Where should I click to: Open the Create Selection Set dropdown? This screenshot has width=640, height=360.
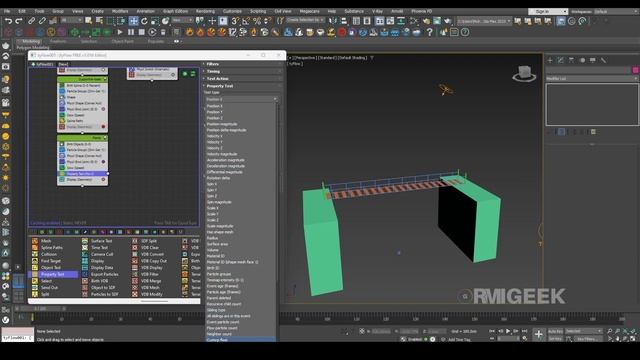tap(305, 20)
